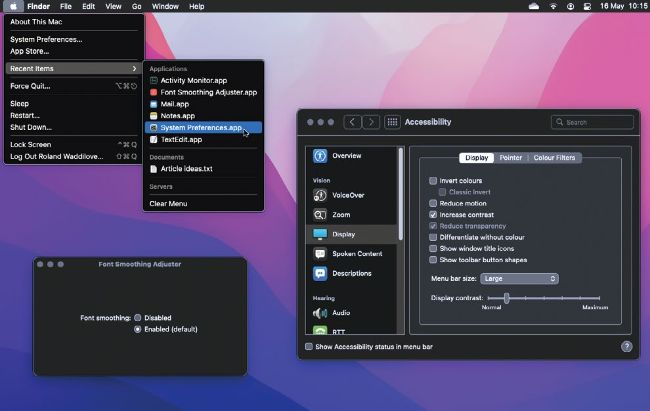Open the Menu bar size dropdown
Viewport: 650px width, 411px height.
[519, 279]
